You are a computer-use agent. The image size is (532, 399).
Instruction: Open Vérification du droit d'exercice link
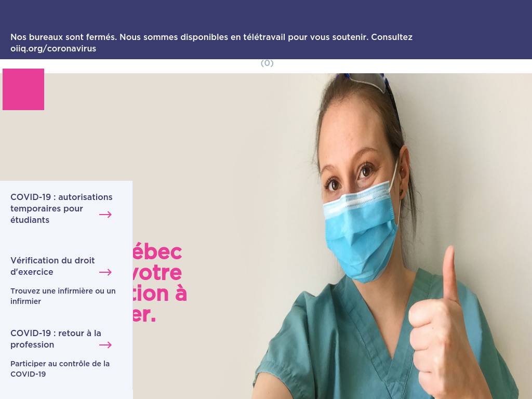[x=52, y=266]
